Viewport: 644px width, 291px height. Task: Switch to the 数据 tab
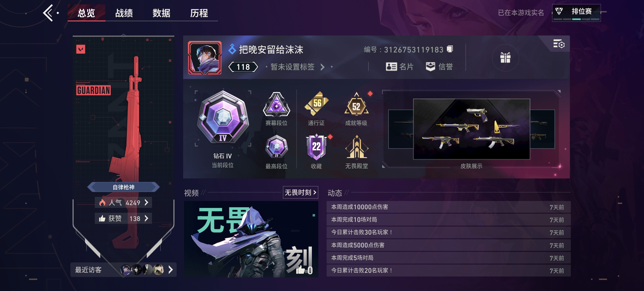point(161,13)
